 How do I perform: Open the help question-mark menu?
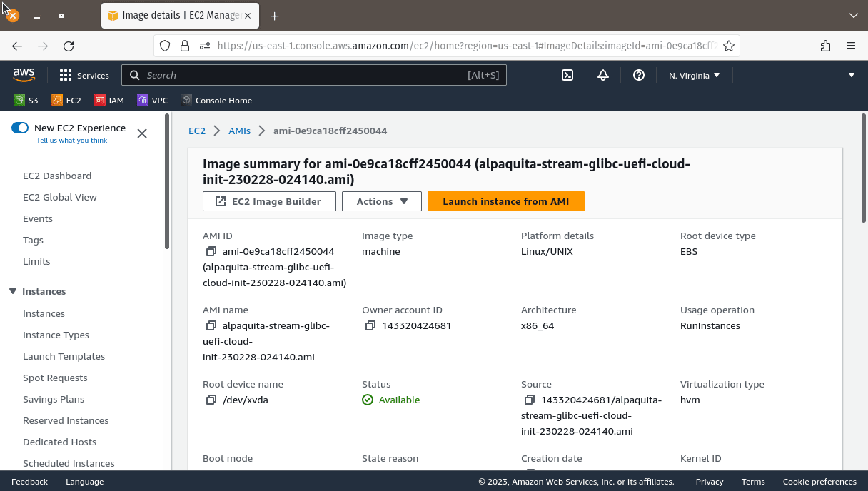click(x=638, y=75)
